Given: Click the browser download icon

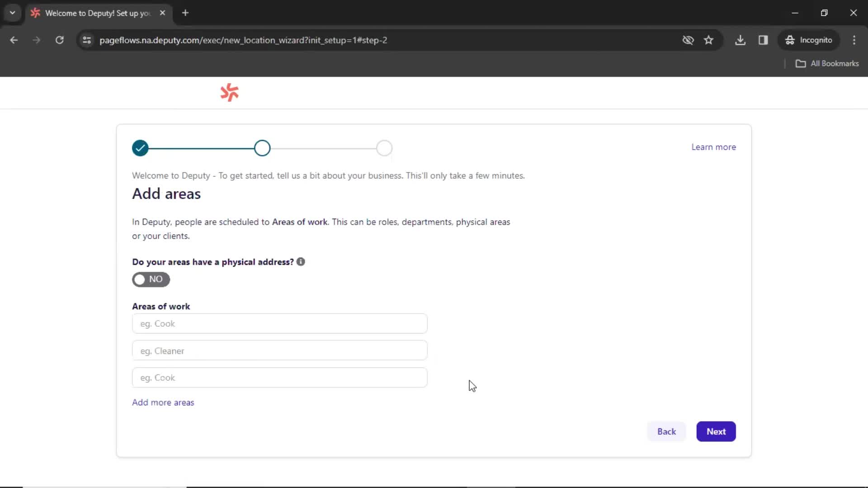Looking at the screenshot, I should (x=741, y=40).
